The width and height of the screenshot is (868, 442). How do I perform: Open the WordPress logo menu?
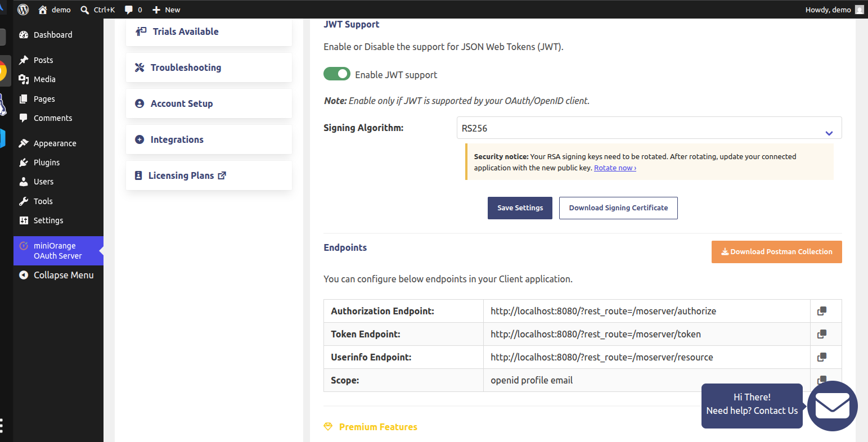[x=23, y=10]
